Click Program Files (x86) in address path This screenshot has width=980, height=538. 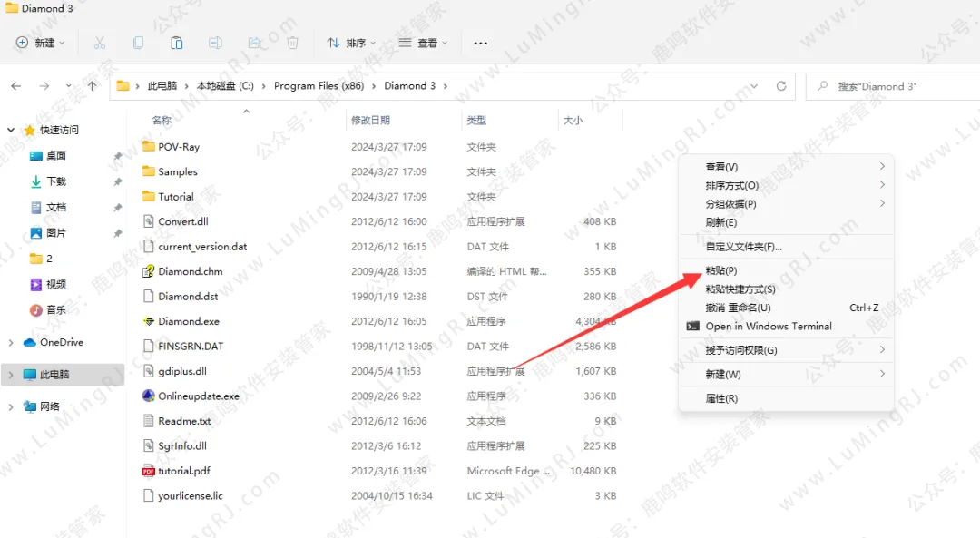click(x=318, y=86)
